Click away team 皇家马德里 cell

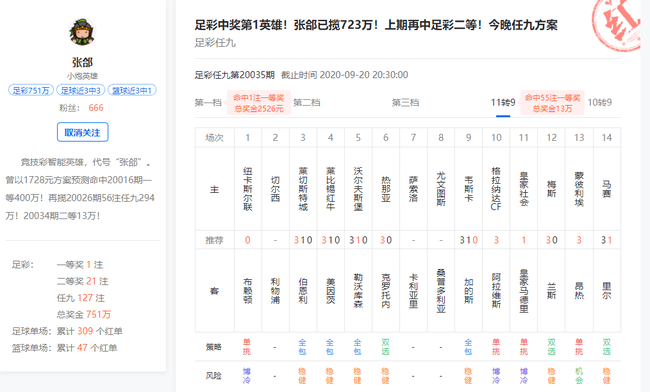pos(524,291)
